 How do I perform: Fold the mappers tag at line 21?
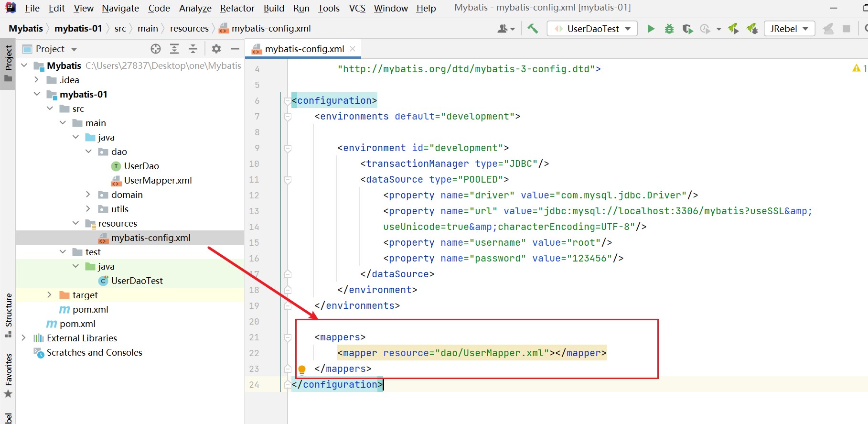288,337
